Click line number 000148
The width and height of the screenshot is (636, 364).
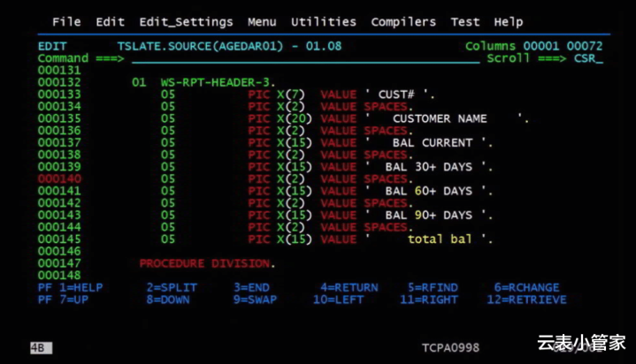[x=59, y=276]
